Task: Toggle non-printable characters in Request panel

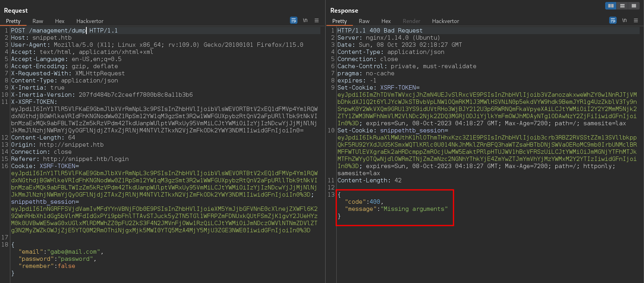Action: coord(305,20)
